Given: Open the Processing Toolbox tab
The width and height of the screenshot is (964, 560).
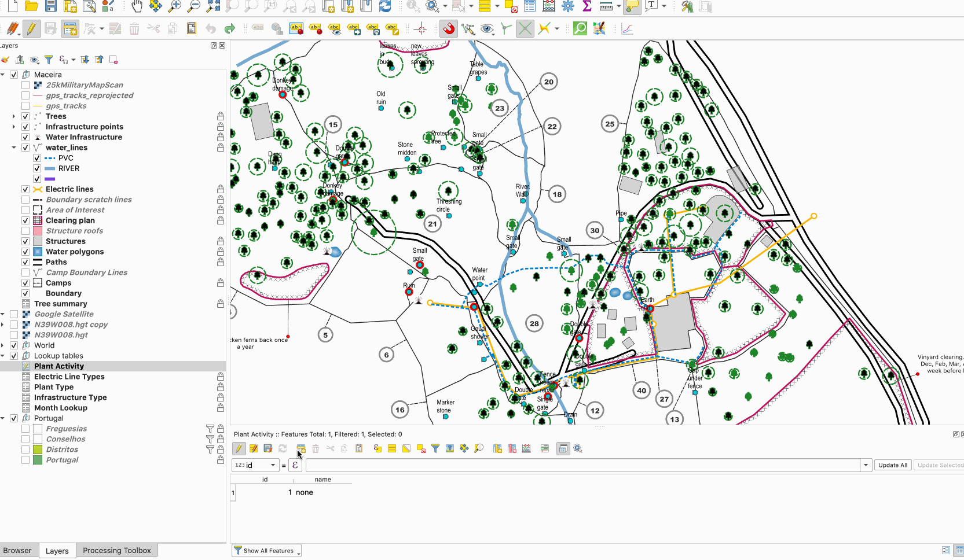Looking at the screenshot, I should click(x=117, y=550).
